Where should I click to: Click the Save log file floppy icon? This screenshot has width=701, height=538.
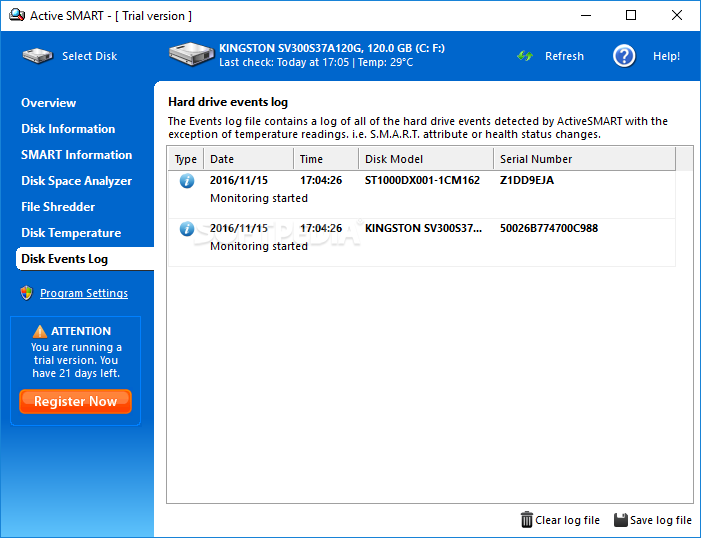(621, 520)
